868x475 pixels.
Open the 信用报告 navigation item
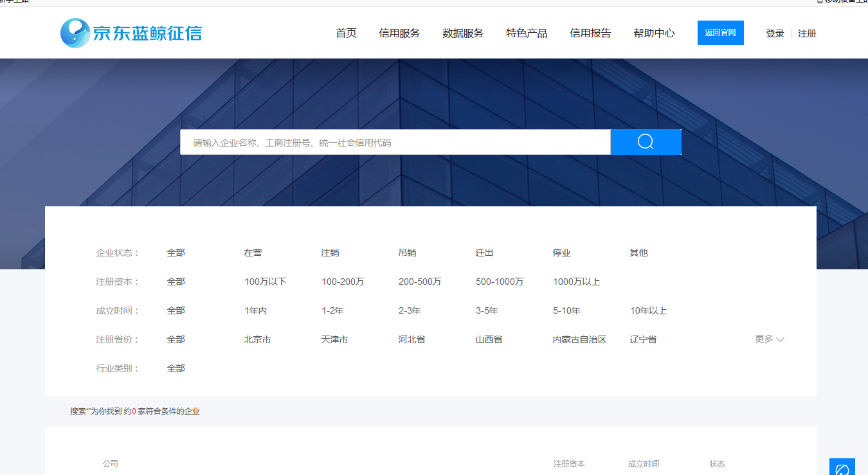591,33
